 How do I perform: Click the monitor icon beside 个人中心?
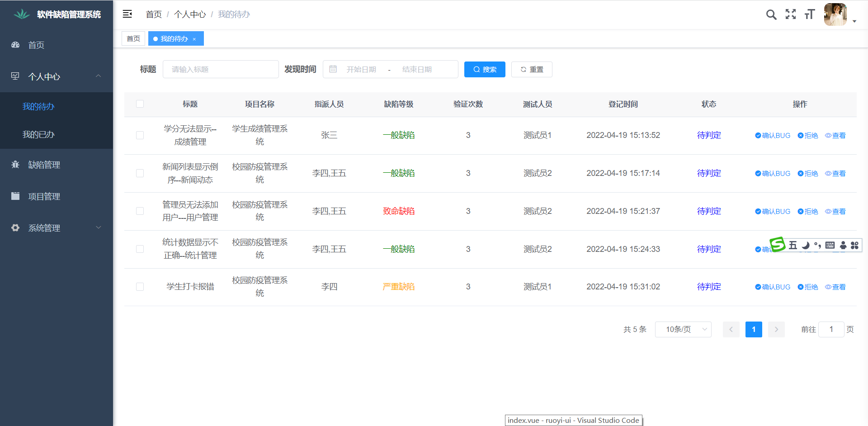click(15, 76)
